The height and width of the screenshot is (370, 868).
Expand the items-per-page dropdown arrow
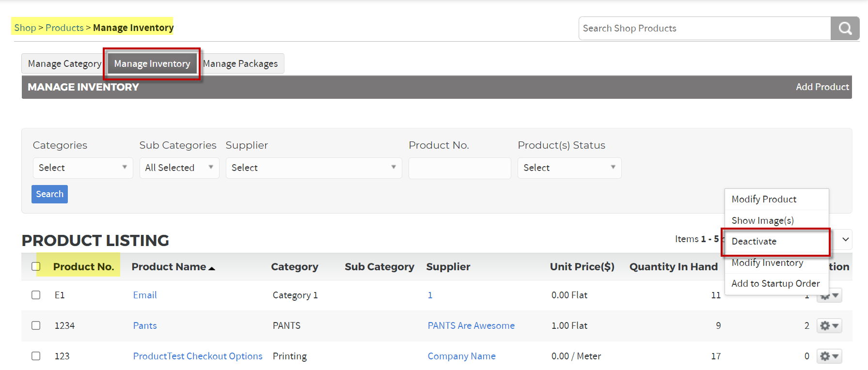coord(845,239)
